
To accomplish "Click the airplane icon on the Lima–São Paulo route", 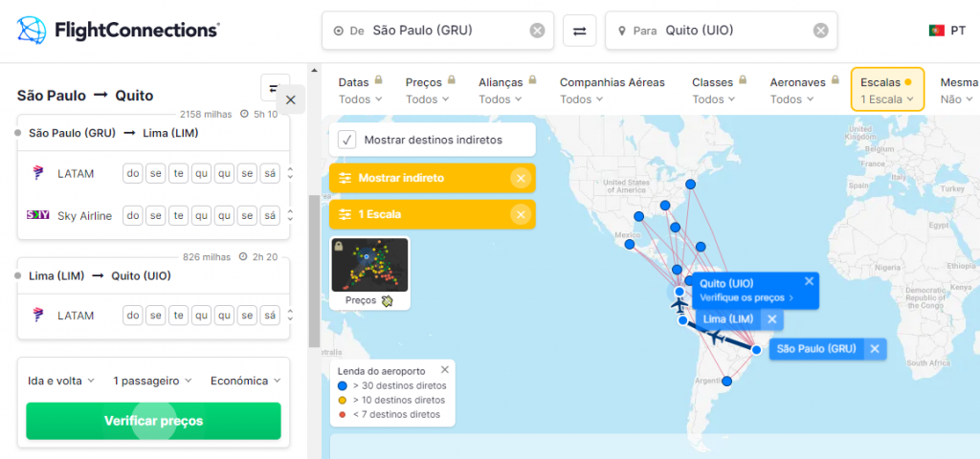I will pos(716,338).
